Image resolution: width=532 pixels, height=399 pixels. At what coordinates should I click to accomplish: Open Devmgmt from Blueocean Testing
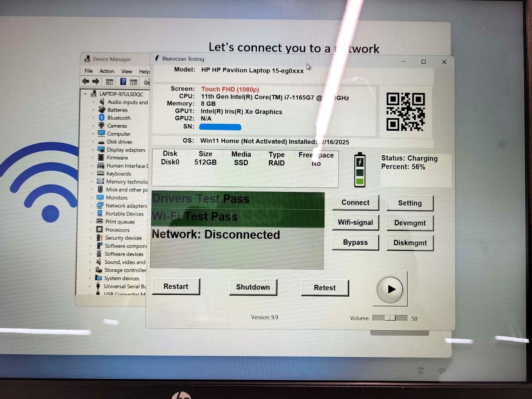click(410, 223)
